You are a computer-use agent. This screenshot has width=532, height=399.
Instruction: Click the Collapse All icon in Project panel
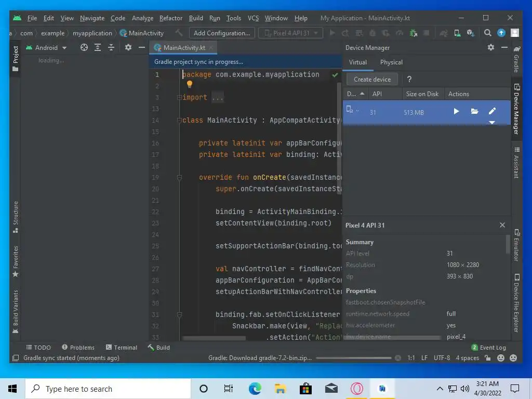tap(111, 47)
